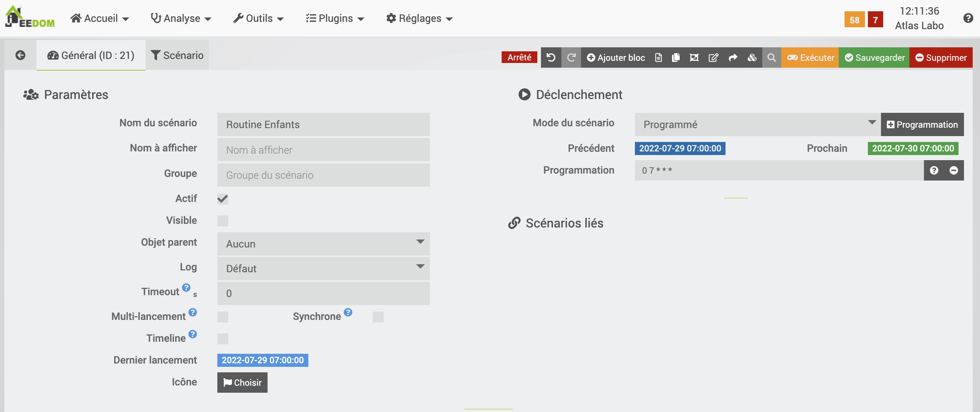Run the scenario with Exécuter
980x412 pixels.
[x=810, y=58]
